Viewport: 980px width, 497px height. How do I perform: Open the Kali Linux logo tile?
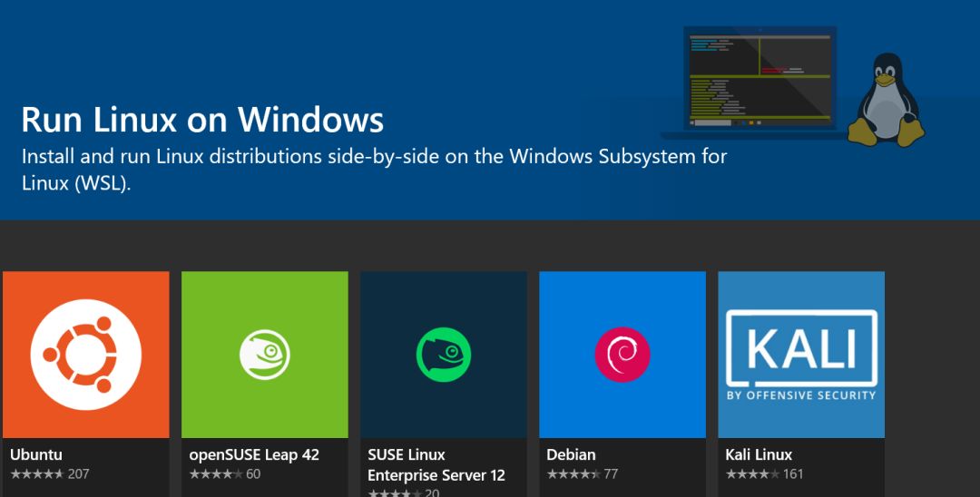[801, 354]
